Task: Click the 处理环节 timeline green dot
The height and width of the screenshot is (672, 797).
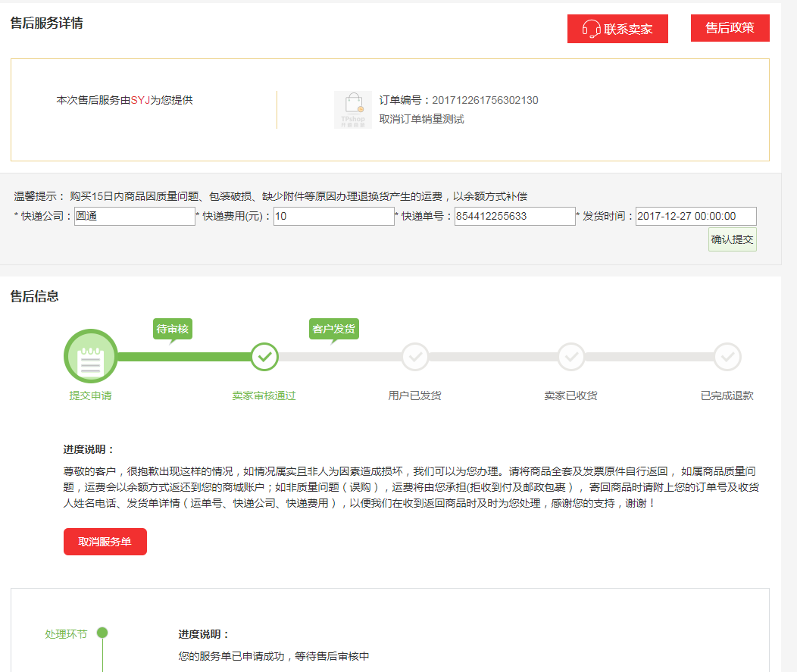Action: pos(102,633)
